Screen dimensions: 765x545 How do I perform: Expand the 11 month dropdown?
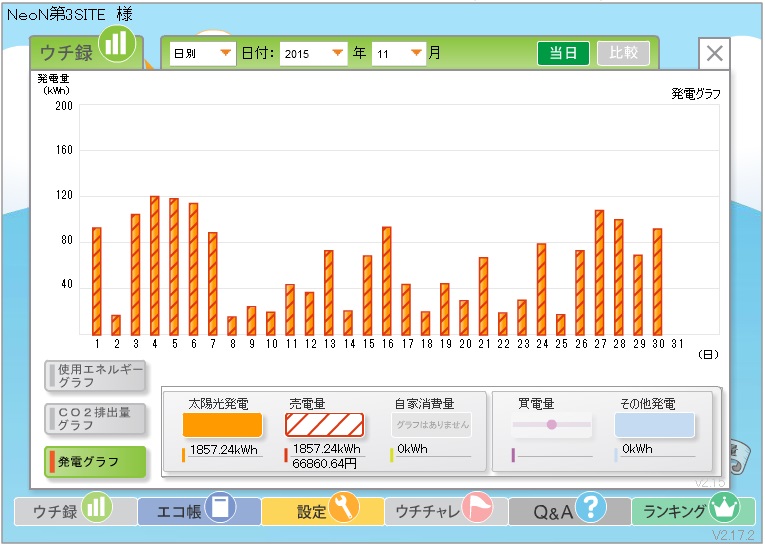click(399, 53)
